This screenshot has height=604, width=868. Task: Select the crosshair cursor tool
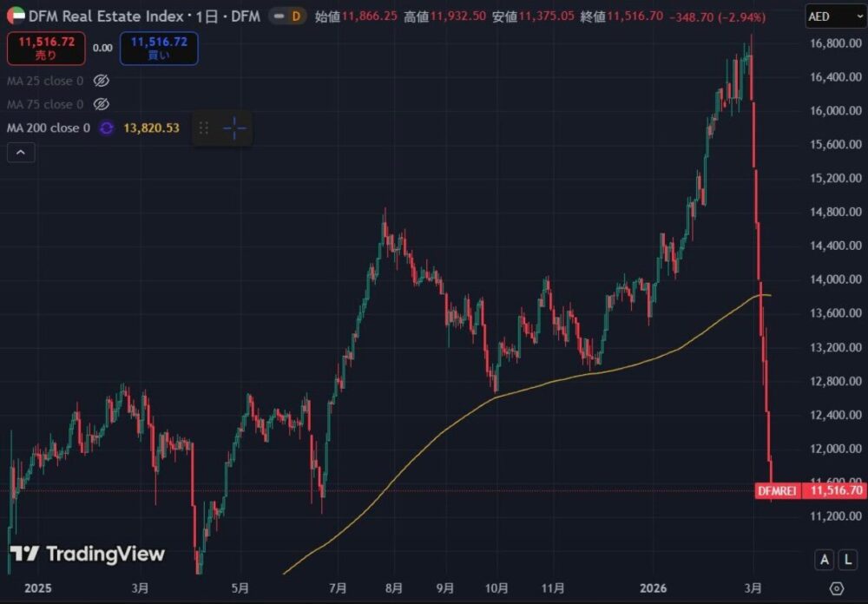click(x=234, y=128)
